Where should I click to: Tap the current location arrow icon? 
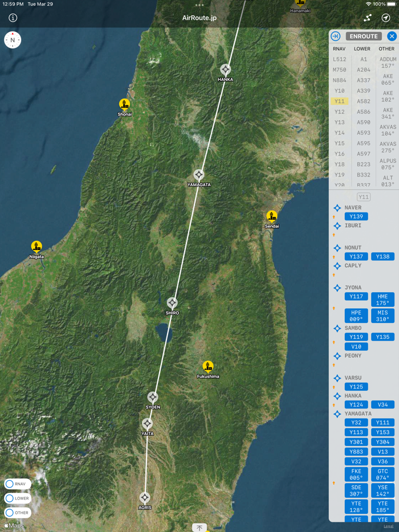[x=386, y=18]
